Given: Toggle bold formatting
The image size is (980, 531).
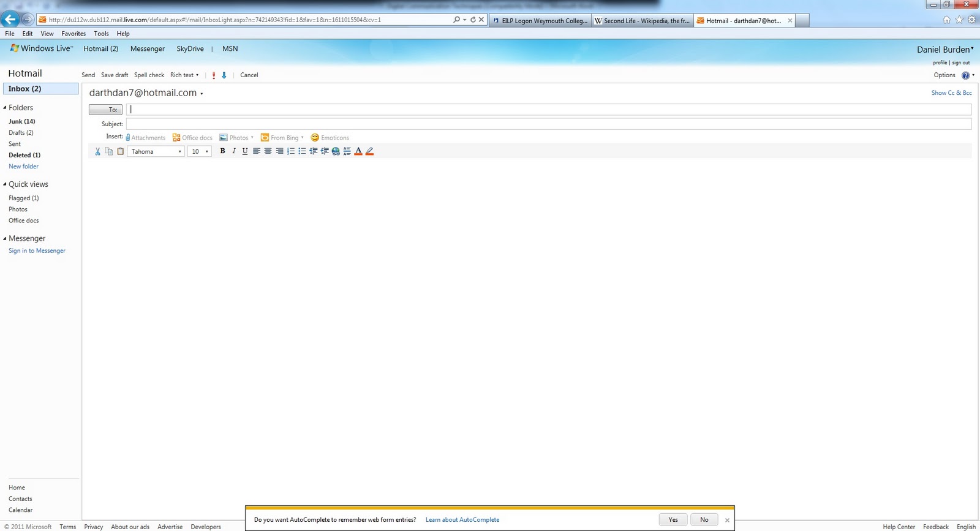Looking at the screenshot, I should [222, 151].
